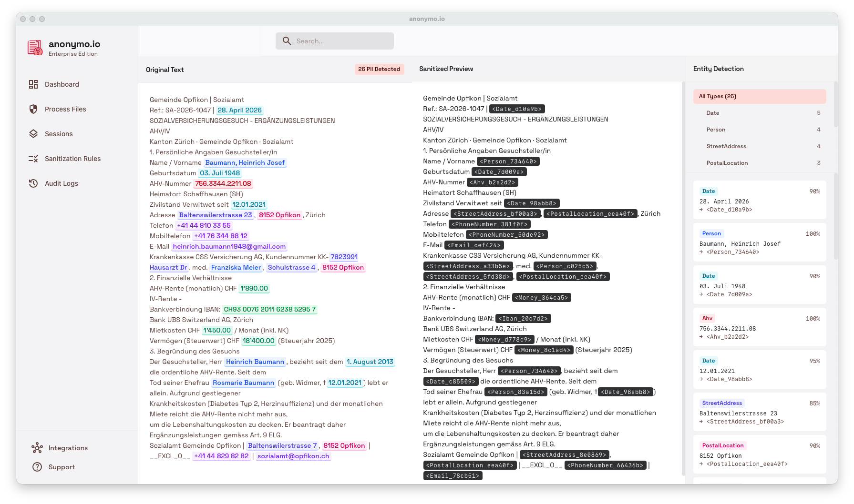854x504 pixels.
Task: Click highlighted name Rosmarie Baumann
Action: pyautogui.click(x=243, y=383)
